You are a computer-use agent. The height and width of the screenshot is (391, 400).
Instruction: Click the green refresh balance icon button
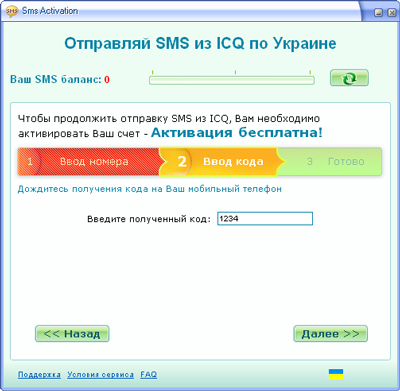(x=349, y=78)
